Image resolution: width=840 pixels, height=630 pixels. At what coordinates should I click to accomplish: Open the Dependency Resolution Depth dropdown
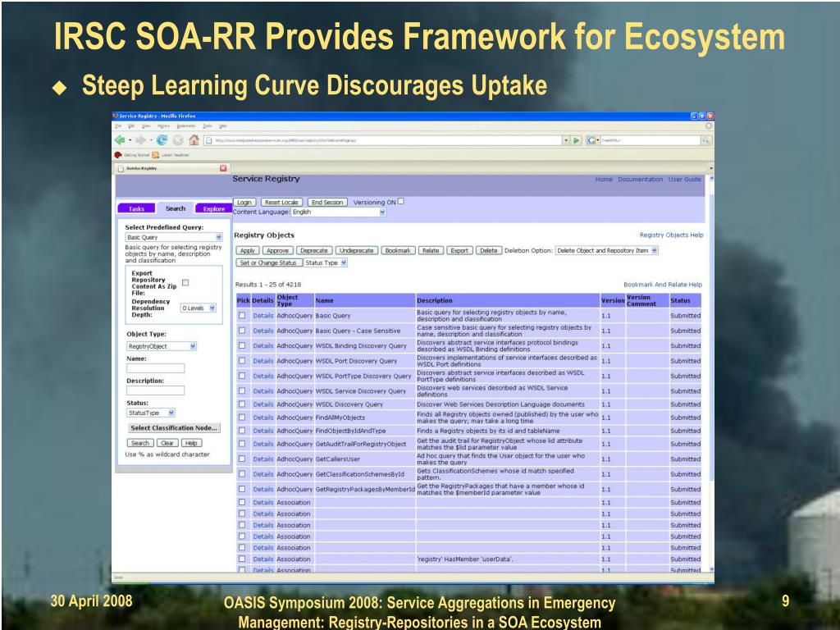click(x=199, y=308)
